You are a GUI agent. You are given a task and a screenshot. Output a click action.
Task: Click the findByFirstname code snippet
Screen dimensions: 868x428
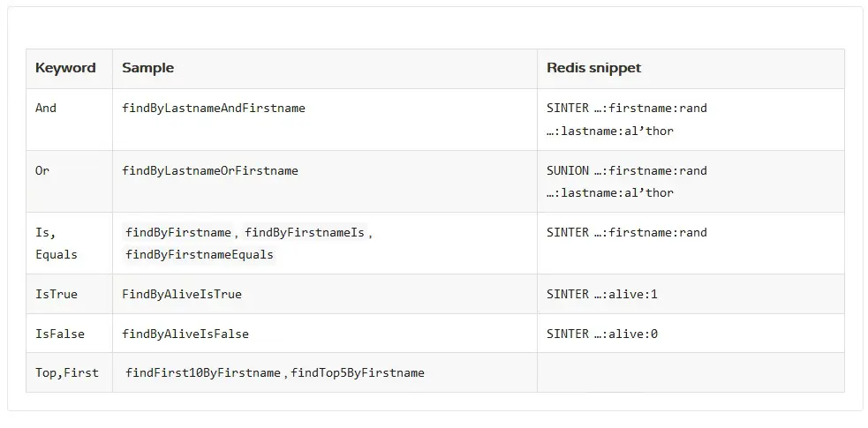click(178, 232)
